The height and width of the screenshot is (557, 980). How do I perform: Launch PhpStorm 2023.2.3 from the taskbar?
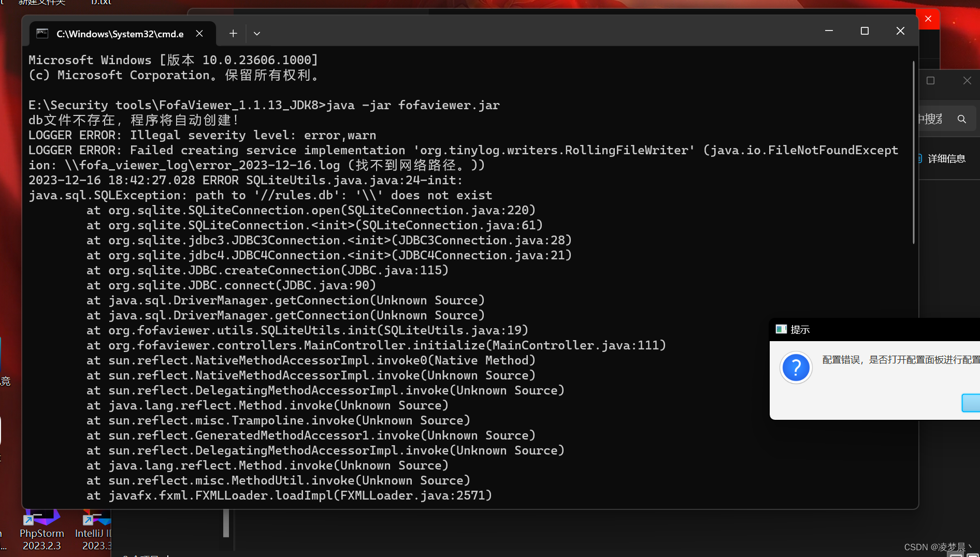[x=41, y=528]
